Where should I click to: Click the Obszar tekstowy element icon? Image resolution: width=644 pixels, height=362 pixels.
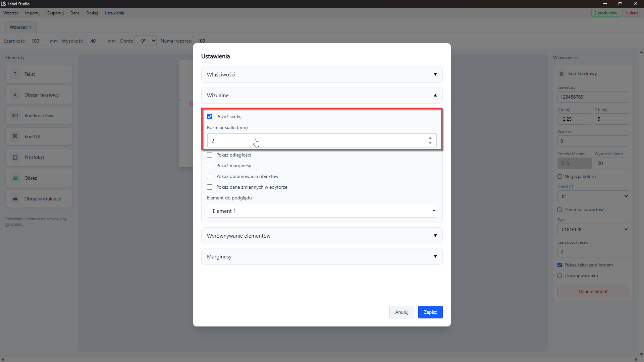(15, 95)
